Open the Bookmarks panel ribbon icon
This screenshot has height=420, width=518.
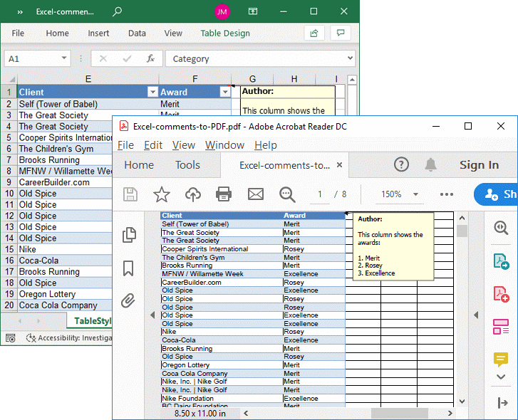(129, 268)
